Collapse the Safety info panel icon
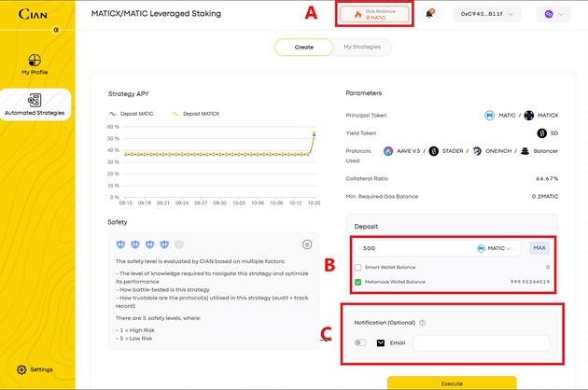588x390 pixels. (306, 244)
